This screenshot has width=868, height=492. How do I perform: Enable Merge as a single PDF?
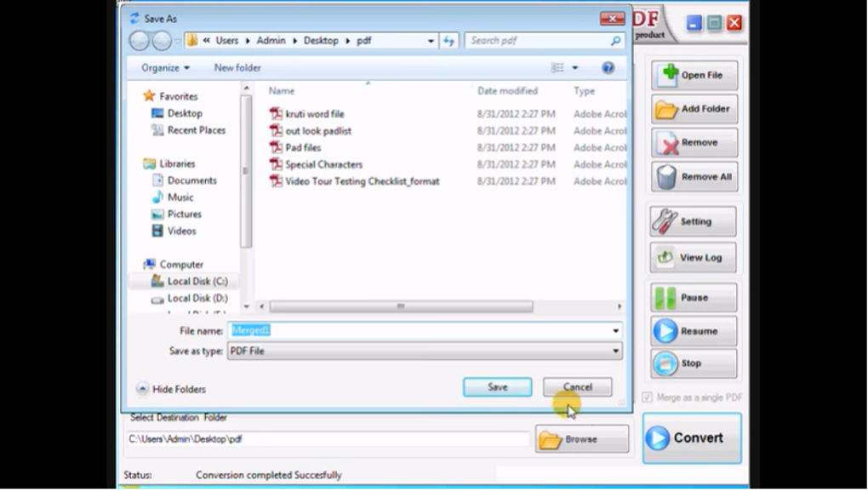pos(648,397)
